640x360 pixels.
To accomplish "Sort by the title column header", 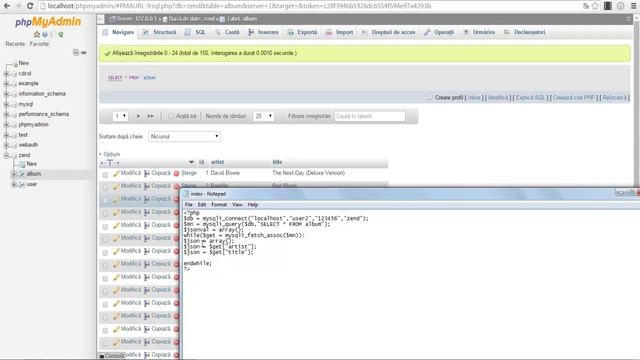I will click(x=277, y=162).
